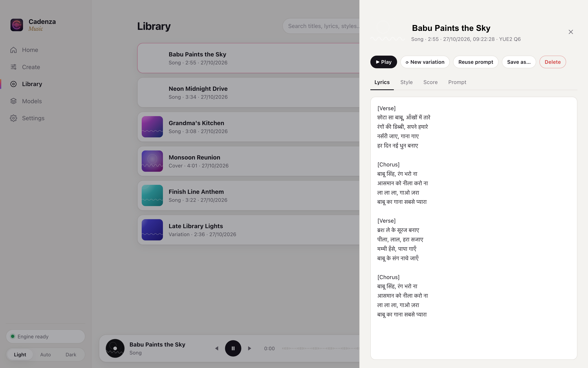Skip to the next track in player
This screenshot has width=588, height=368.
tap(249, 348)
